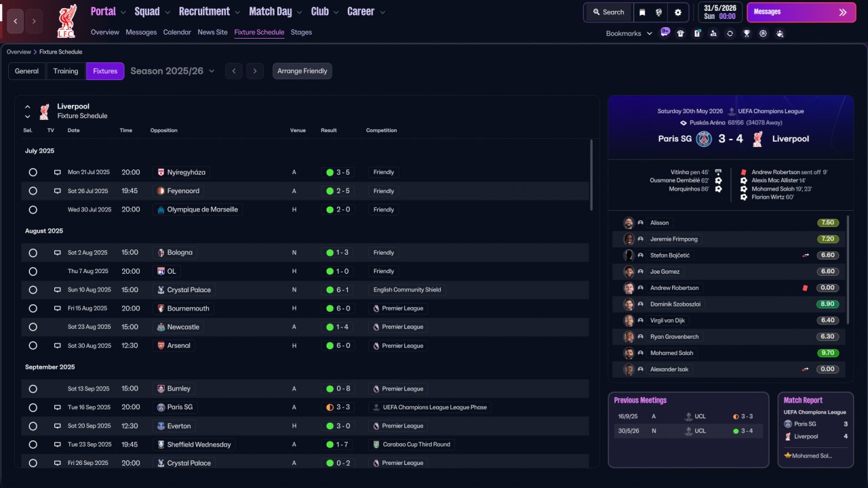Click the Premier League logo on the Bournemouth row
Image resolution: width=868 pixels, height=488 pixels.
pos(376,308)
